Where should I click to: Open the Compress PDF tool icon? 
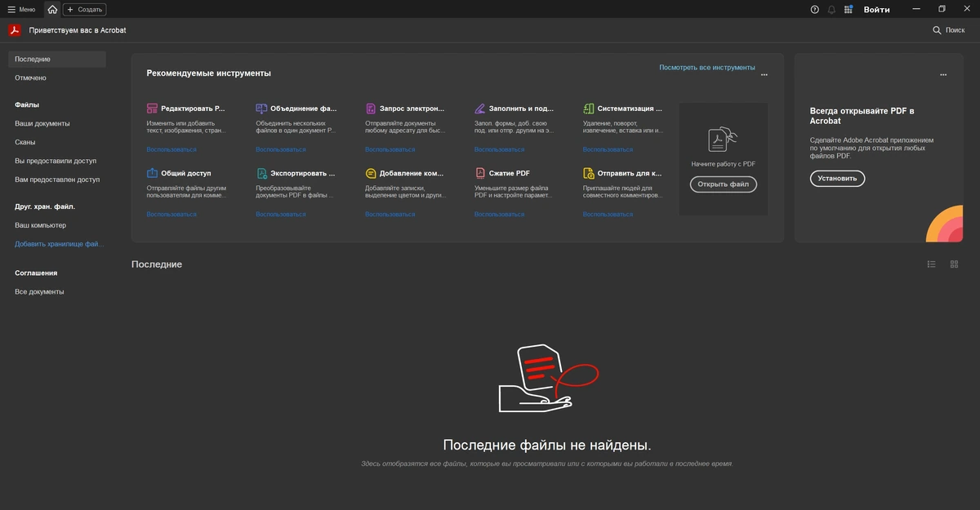coord(480,173)
